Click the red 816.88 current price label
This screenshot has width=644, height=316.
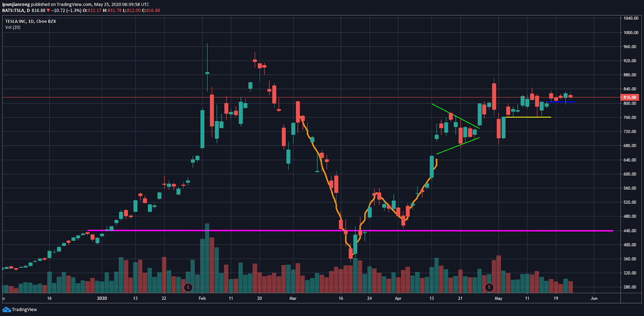pyautogui.click(x=630, y=97)
